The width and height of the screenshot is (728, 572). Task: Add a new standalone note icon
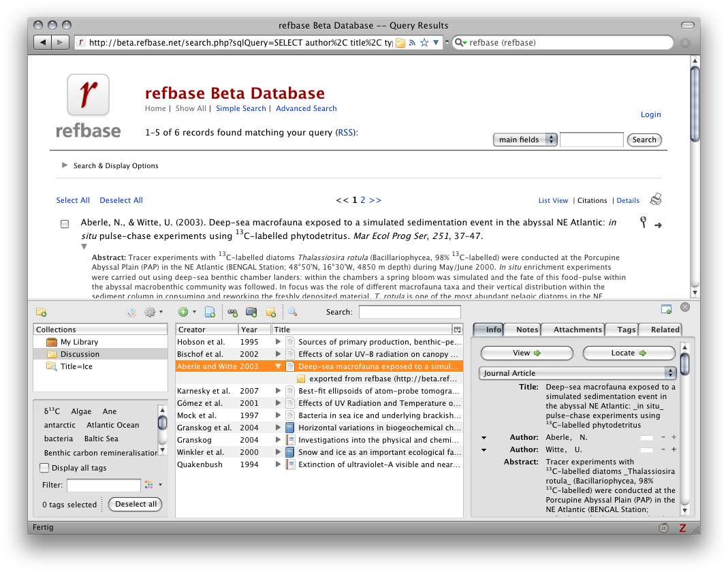click(x=270, y=312)
